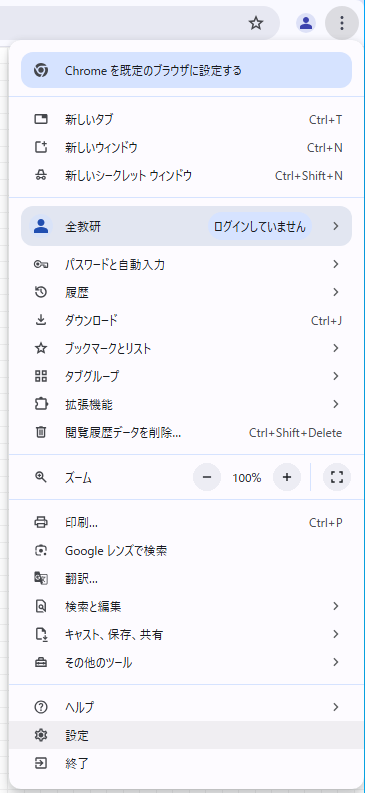Expand the その他のツール submenu arrow
Screen dimensions: 365x793
(x=336, y=662)
